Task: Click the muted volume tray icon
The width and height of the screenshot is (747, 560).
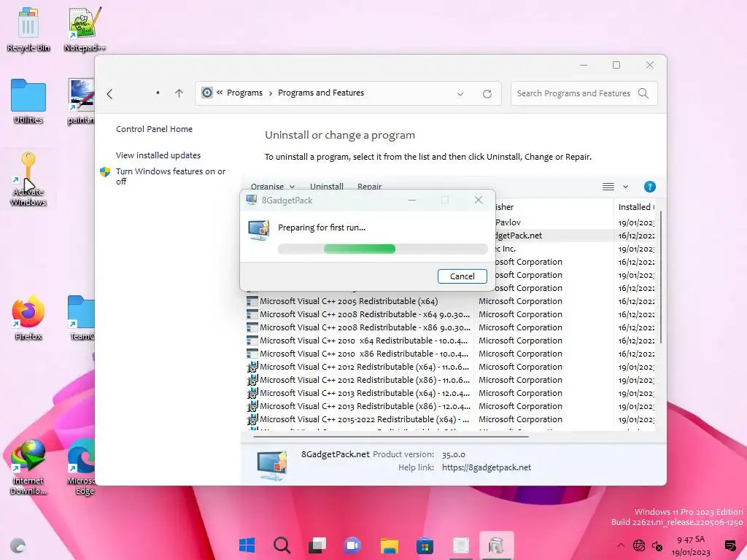Action: pyautogui.click(x=657, y=545)
